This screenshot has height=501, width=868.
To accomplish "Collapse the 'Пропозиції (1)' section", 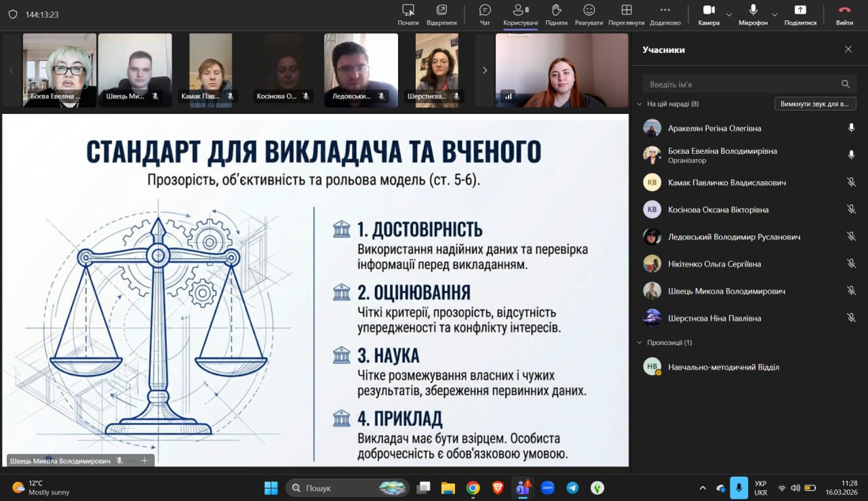I will pos(639,343).
